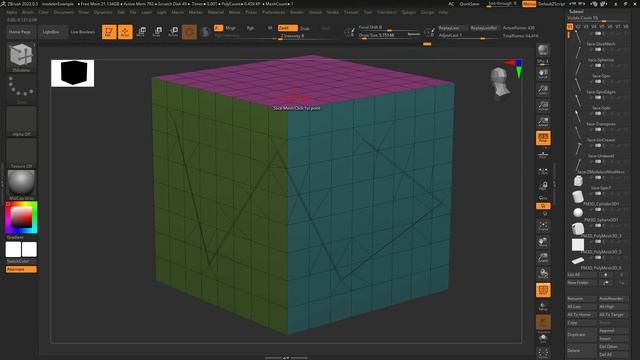This screenshot has width=640, height=360.
Task: Click the AAHalf icon
Action: [x=543, y=122]
